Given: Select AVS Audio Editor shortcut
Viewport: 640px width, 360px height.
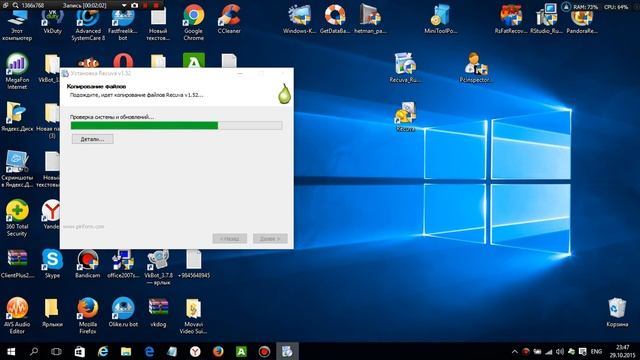Looking at the screenshot, I should click(x=17, y=316).
